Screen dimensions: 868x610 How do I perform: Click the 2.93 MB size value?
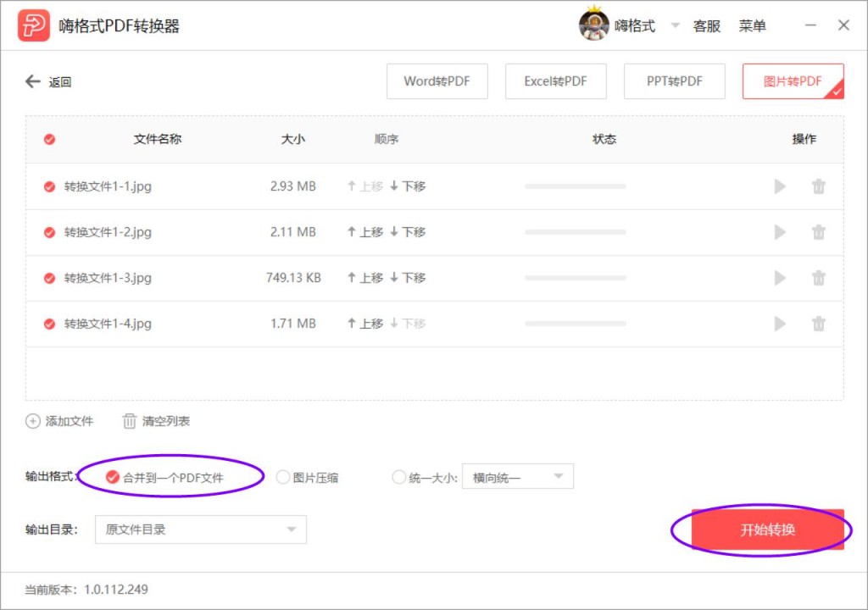pyautogui.click(x=292, y=186)
